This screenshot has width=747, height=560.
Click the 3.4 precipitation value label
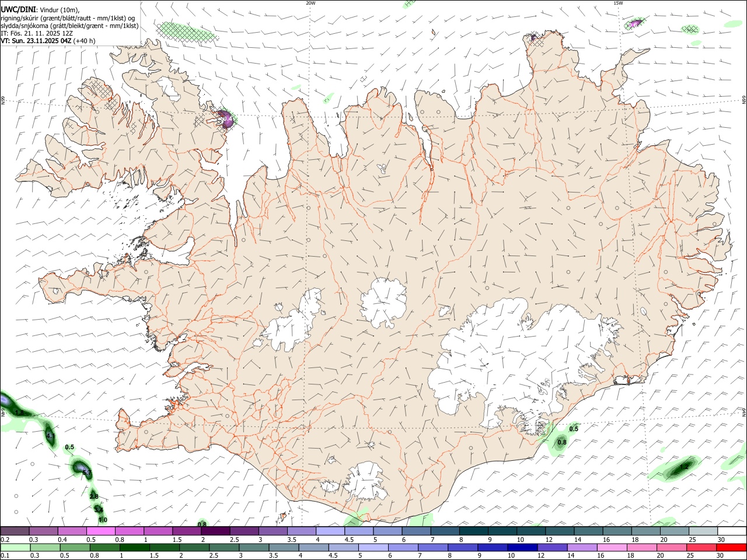pyautogui.click(x=99, y=510)
